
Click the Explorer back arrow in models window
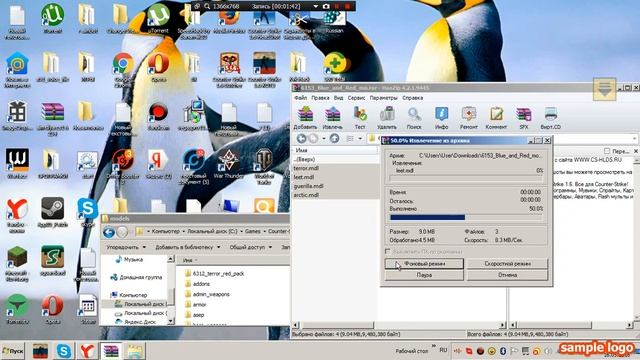109,233
